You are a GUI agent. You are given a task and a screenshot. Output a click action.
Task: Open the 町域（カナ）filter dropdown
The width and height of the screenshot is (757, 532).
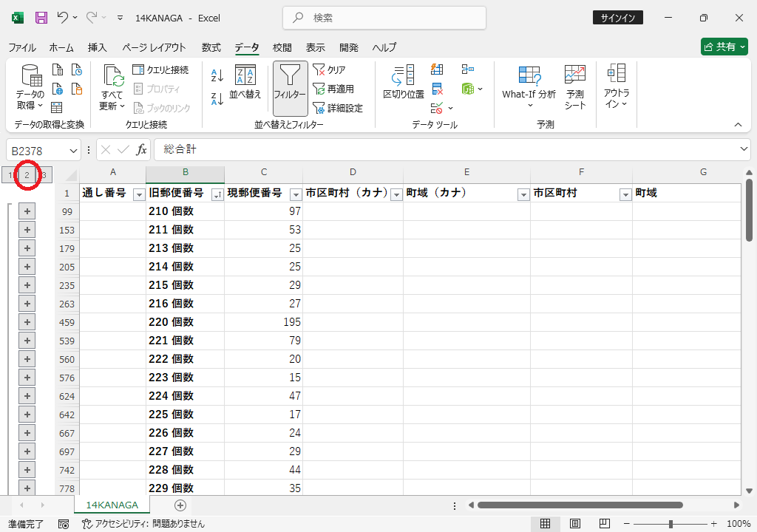pyautogui.click(x=523, y=194)
